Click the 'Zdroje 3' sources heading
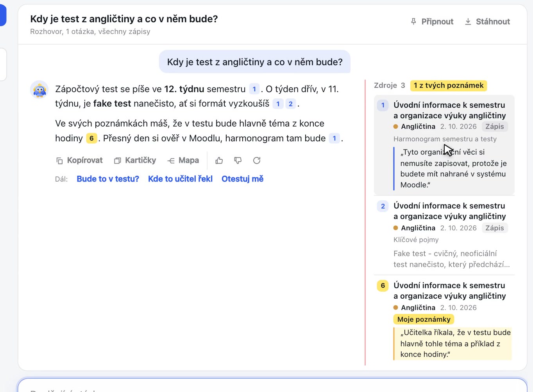Screen dimensions: 533x392 (390, 86)
